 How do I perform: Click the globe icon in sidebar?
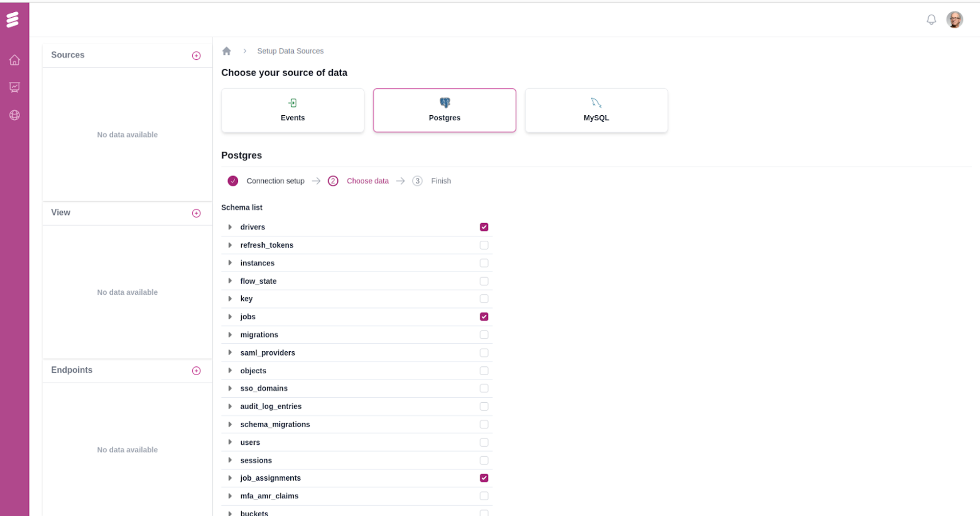point(14,115)
